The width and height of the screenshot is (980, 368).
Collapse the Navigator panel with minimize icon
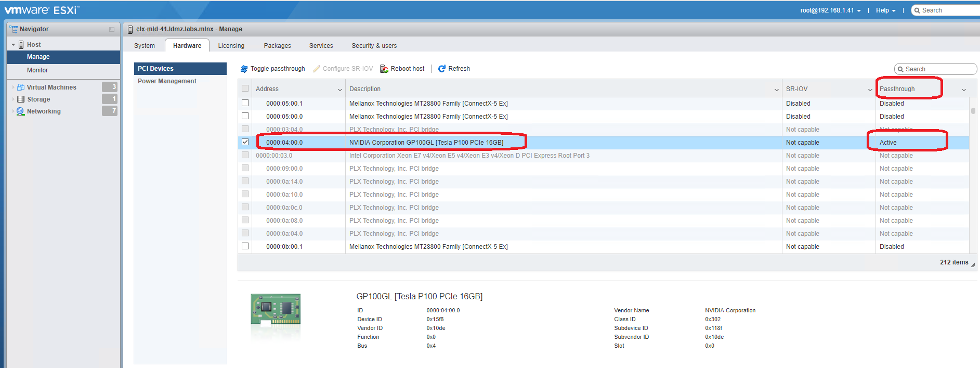(112, 30)
